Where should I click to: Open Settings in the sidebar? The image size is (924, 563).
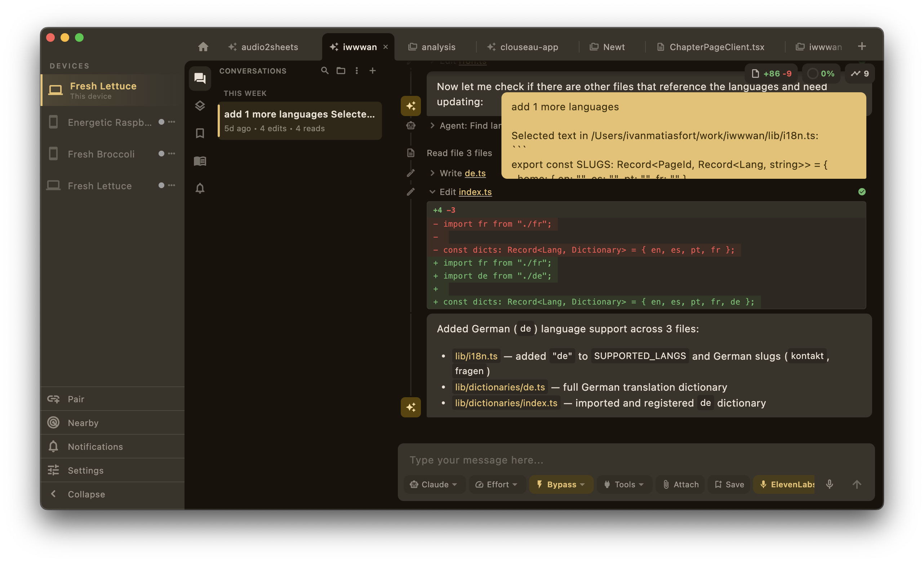point(112,470)
